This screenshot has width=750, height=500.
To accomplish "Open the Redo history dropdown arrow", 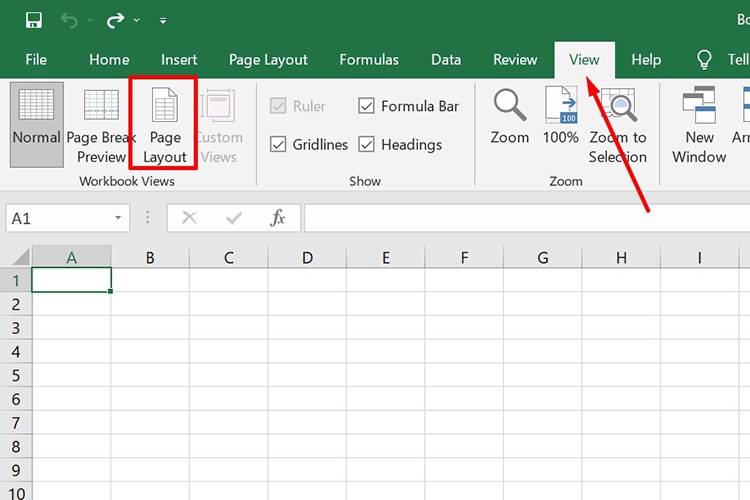I will (x=137, y=21).
